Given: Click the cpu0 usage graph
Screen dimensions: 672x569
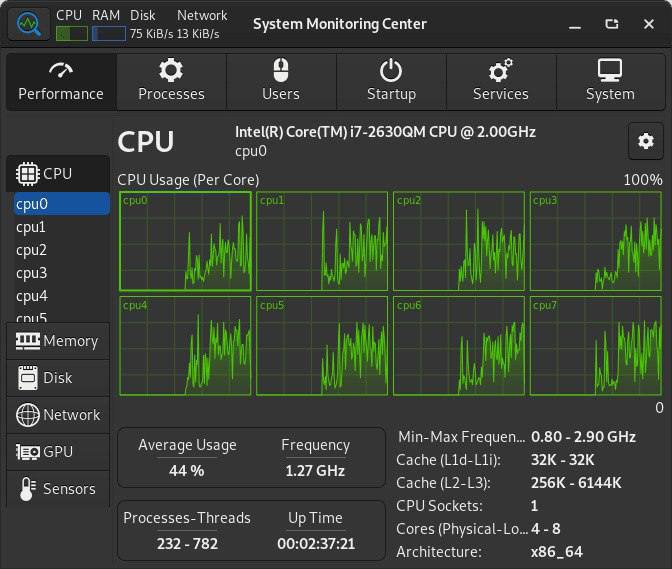Looking at the screenshot, I should [x=186, y=241].
